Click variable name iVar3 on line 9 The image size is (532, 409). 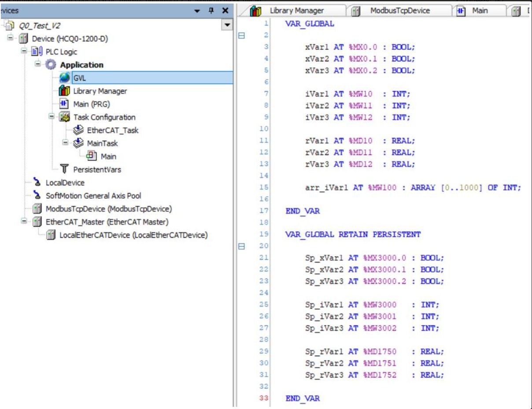317,118
